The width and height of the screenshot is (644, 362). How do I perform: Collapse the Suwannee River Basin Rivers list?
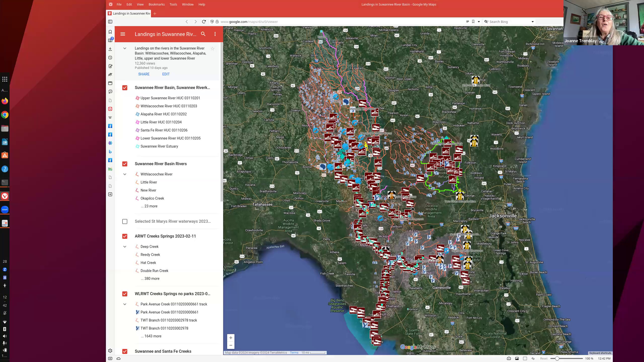click(125, 174)
